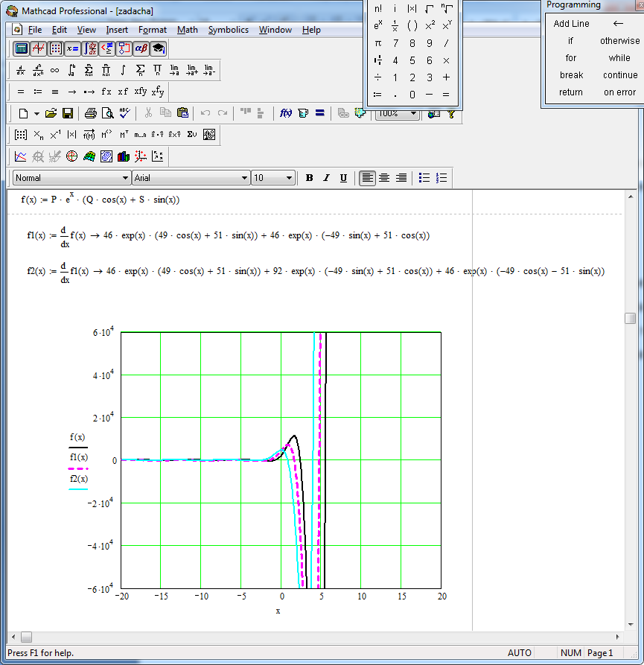Click the f2(x) cyan legend line
Image resolution: width=644 pixels, height=665 pixels.
(78, 489)
